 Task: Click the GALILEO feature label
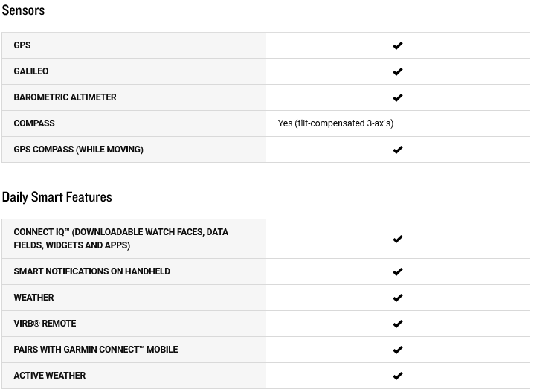coord(31,71)
